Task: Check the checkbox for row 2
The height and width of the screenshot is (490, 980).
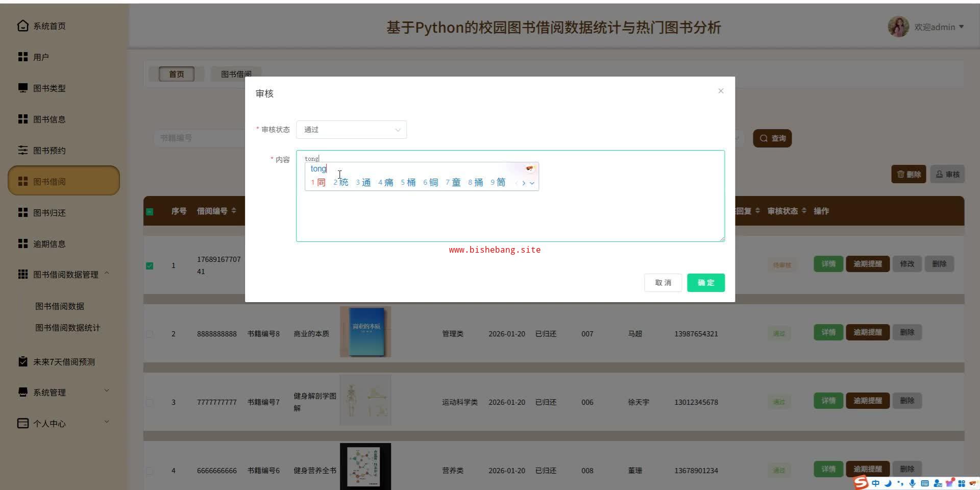Action: (x=150, y=334)
